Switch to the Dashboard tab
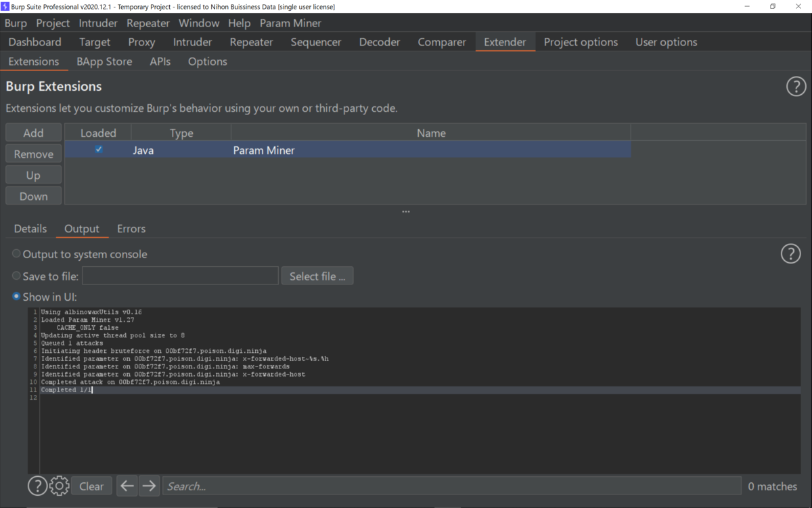The width and height of the screenshot is (812, 508). coord(35,42)
